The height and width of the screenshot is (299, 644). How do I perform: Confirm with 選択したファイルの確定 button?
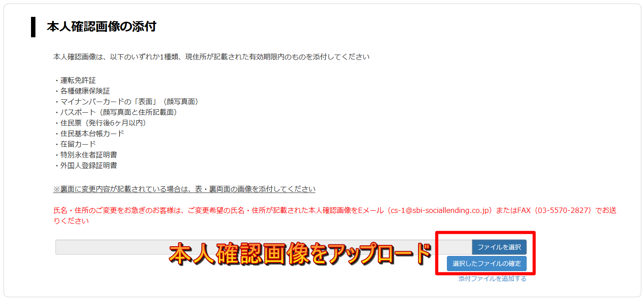coord(487,264)
